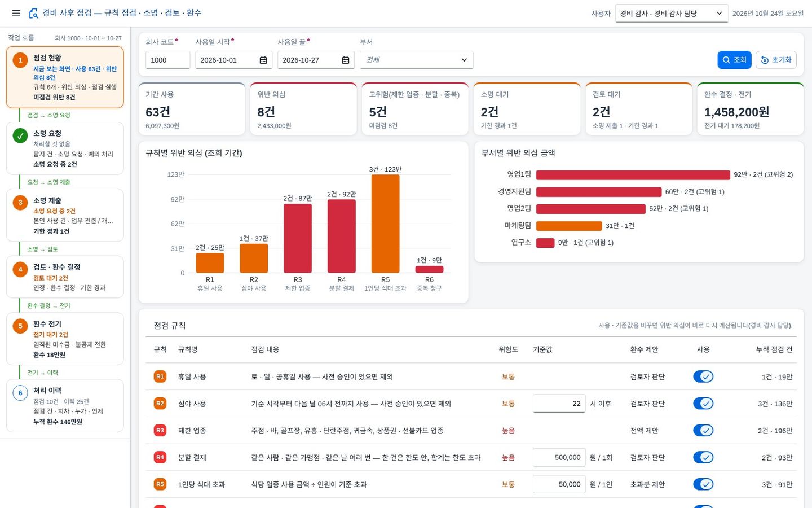
Task: Edit the 분할 결제 500,000 threshold field
Action: coord(559,457)
